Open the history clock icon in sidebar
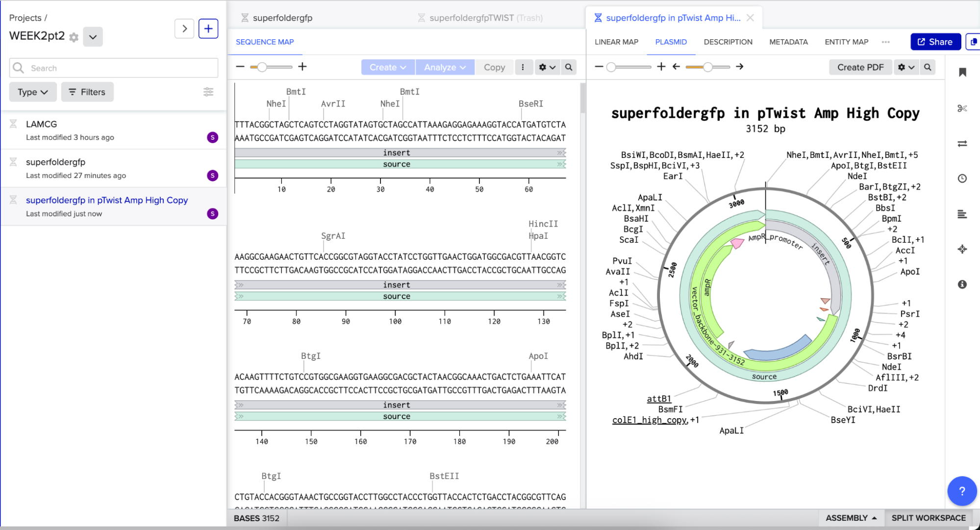This screenshot has width=980, height=530. (962, 178)
